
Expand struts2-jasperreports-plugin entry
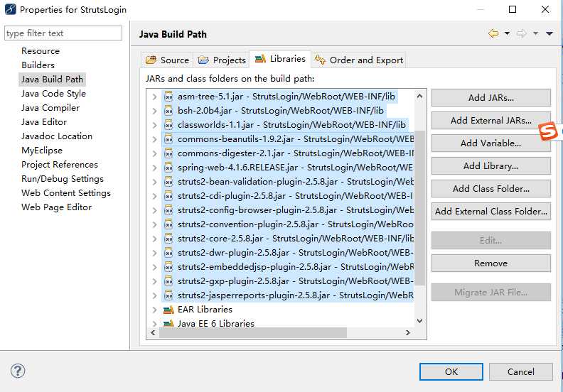coord(154,295)
